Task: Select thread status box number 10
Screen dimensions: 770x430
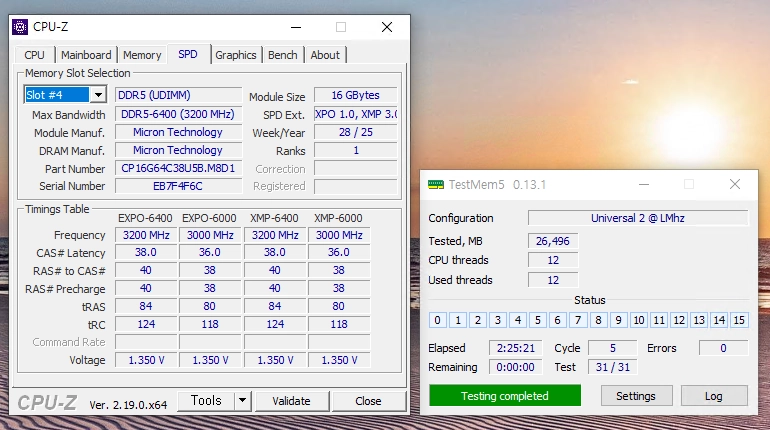Action: coord(638,320)
